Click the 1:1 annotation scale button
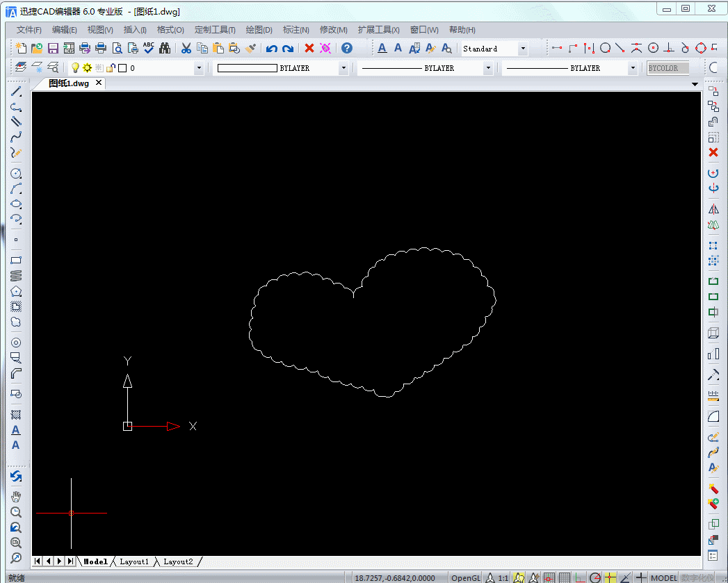Viewport: 728px width, 583px height. (503, 578)
